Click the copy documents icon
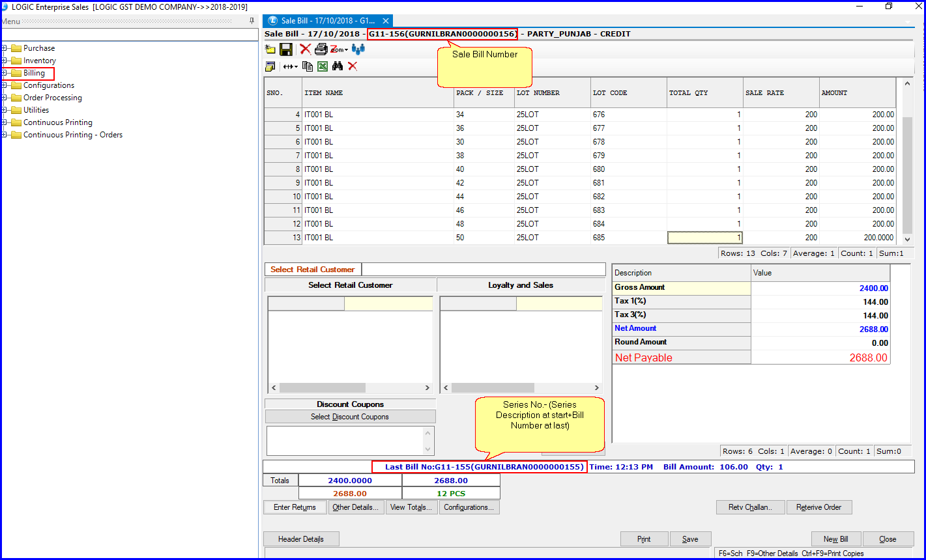 tap(308, 66)
